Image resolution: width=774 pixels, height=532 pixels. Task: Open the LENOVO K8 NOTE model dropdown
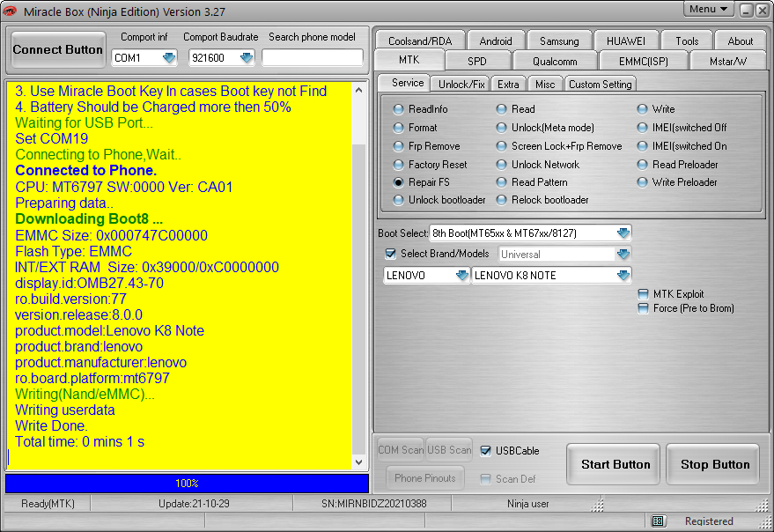(623, 275)
